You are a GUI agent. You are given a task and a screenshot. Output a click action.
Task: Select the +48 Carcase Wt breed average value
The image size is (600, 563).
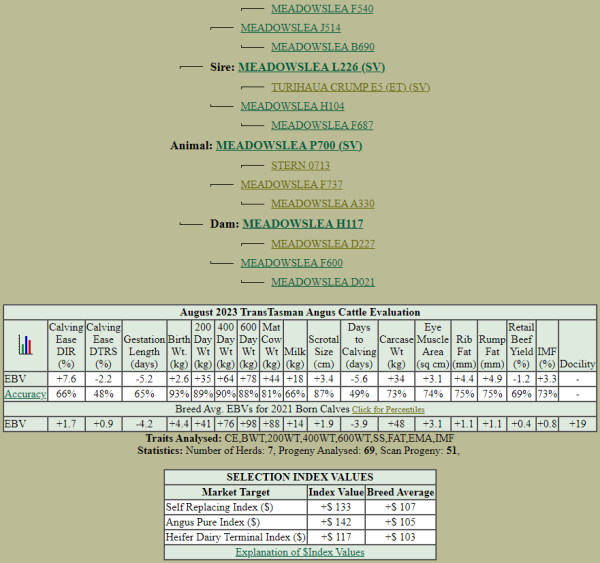tap(396, 424)
